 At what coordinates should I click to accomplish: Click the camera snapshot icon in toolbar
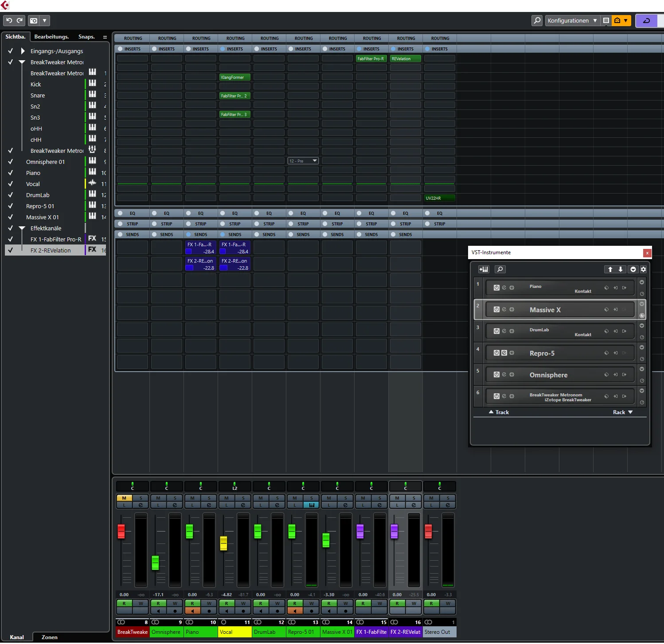(34, 20)
